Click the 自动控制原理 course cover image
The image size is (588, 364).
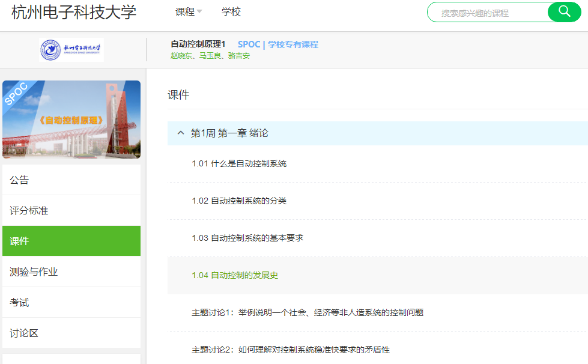[71, 119]
